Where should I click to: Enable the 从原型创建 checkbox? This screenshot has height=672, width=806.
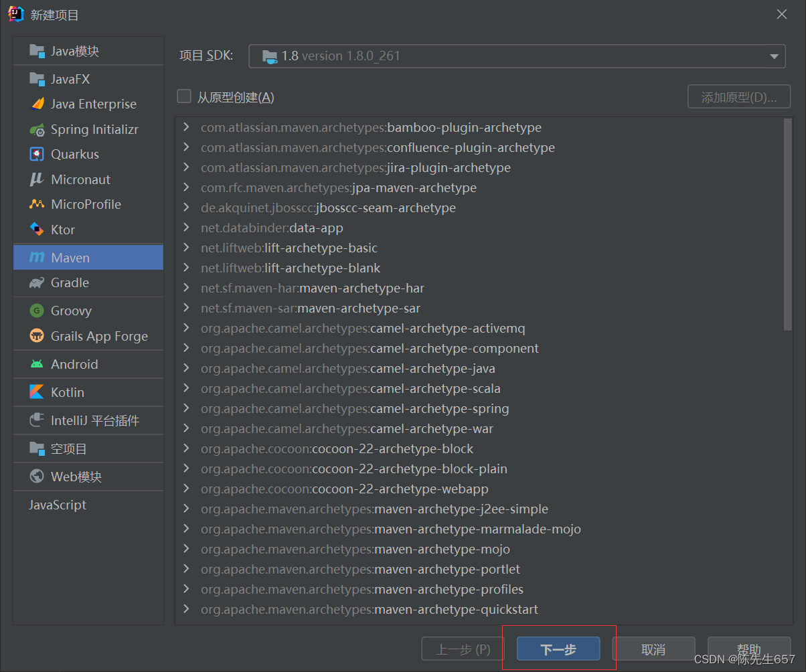[x=184, y=96]
